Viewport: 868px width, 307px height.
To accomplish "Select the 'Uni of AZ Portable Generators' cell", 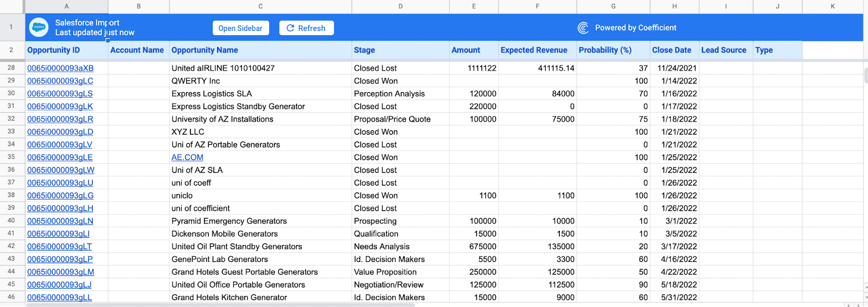I will click(260, 145).
